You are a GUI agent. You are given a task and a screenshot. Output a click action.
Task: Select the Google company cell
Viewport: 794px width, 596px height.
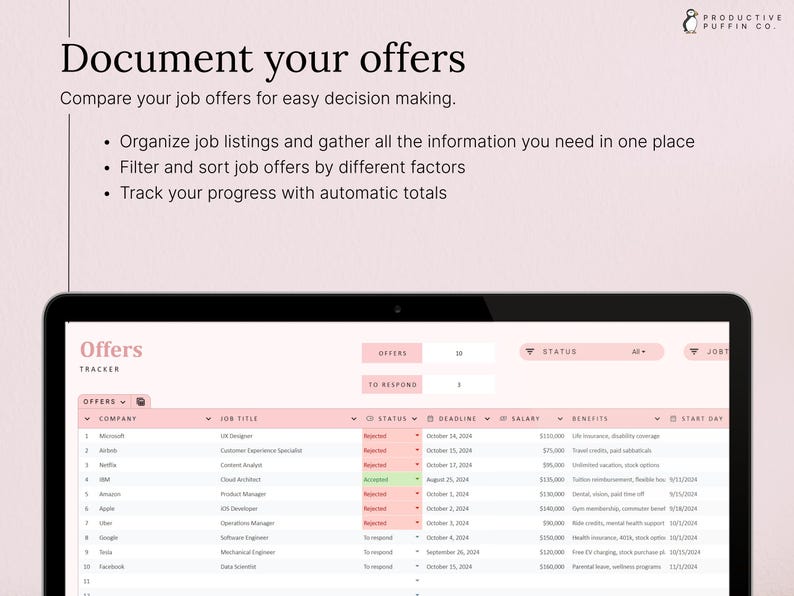(x=156, y=537)
